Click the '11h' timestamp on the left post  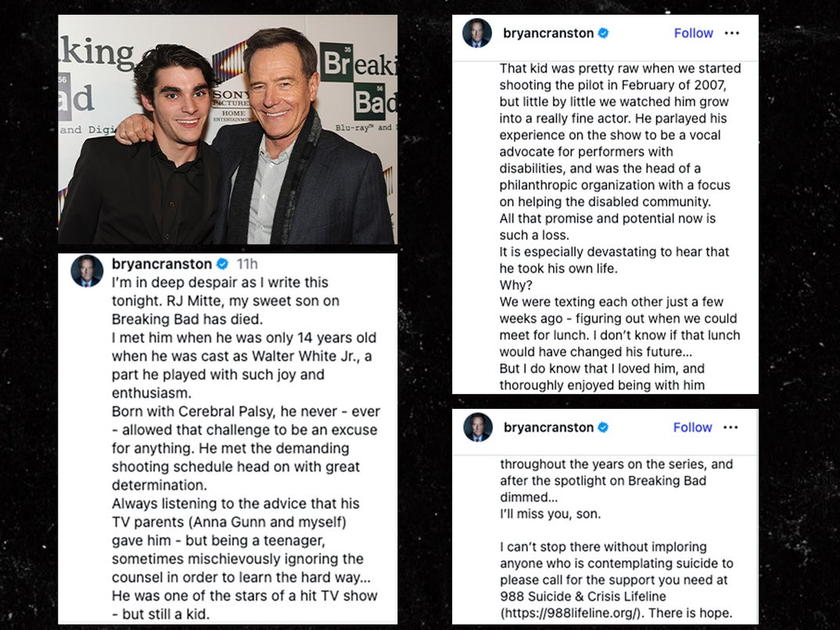[247, 264]
